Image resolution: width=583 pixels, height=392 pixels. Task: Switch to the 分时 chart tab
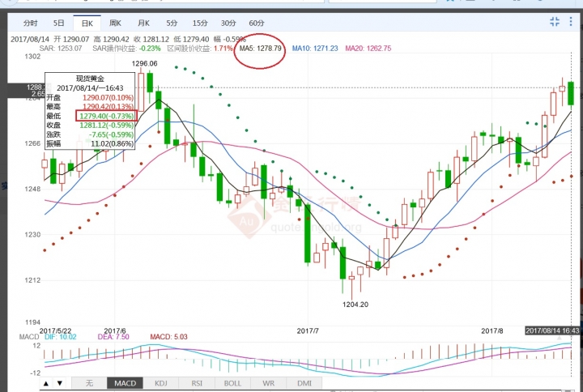[x=29, y=23]
